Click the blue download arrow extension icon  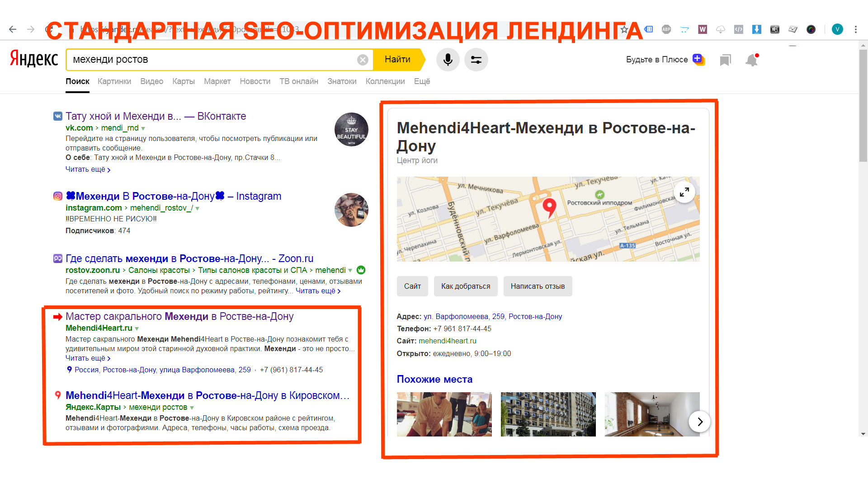[x=757, y=29]
